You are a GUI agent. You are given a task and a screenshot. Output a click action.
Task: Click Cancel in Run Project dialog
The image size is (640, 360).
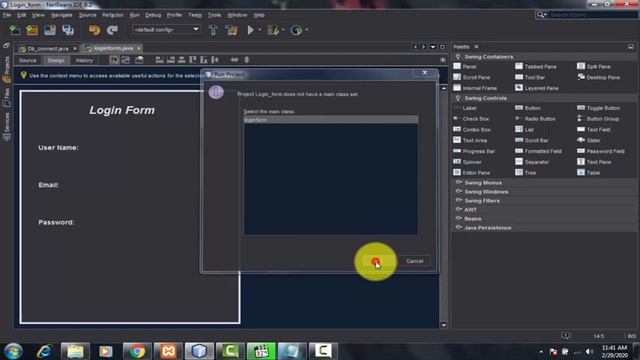(415, 261)
